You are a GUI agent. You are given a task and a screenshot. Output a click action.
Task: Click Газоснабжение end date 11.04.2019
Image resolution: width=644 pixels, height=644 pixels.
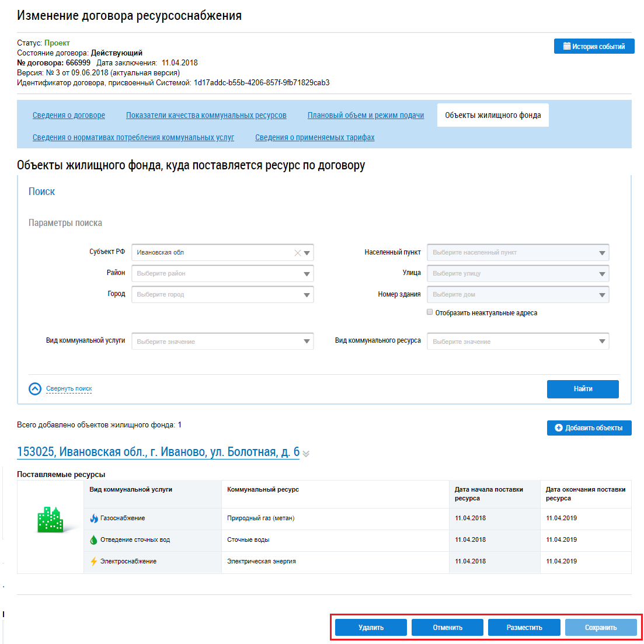point(562,518)
